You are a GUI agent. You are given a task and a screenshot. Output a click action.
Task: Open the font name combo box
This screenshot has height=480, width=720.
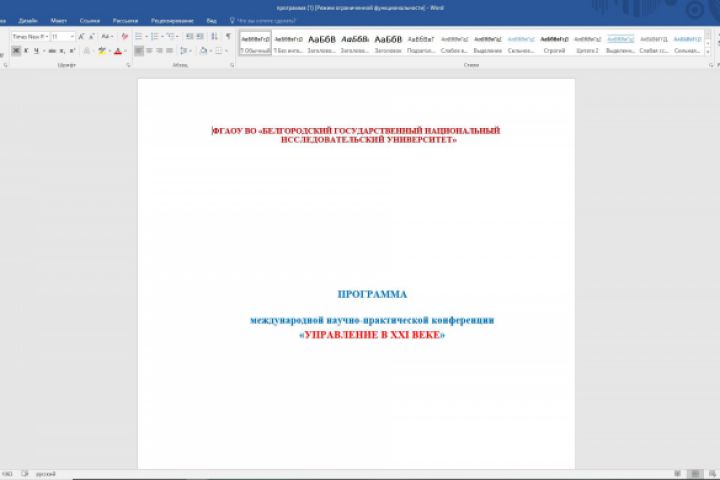pyautogui.click(x=30, y=36)
